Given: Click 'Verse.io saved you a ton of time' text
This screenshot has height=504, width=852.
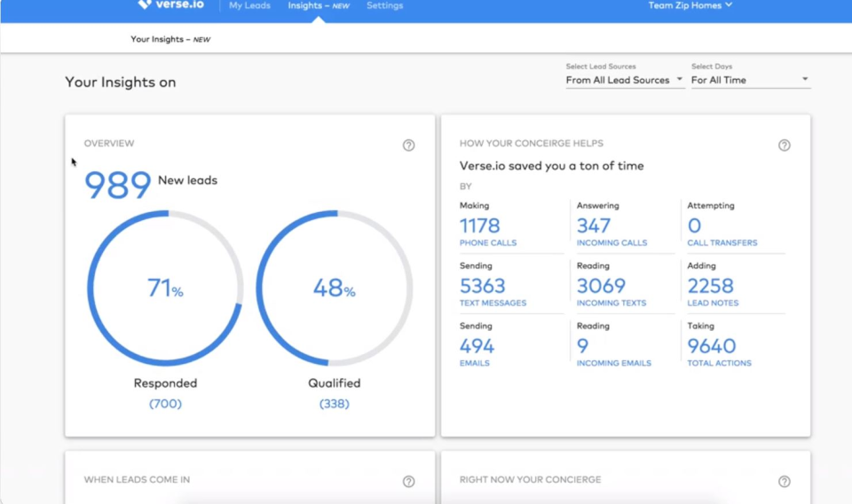Looking at the screenshot, I should click(551, 166).
